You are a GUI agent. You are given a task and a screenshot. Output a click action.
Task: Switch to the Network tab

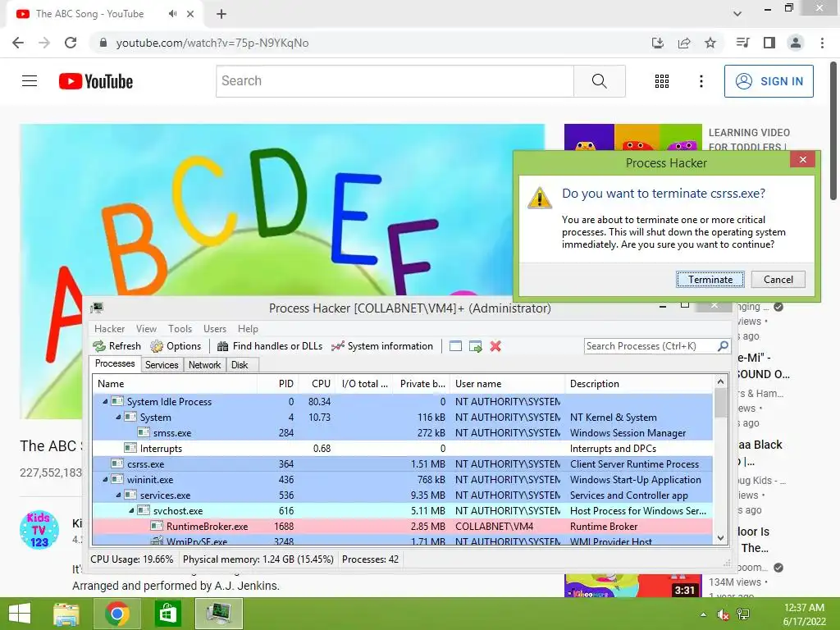[x=204, y=365]
